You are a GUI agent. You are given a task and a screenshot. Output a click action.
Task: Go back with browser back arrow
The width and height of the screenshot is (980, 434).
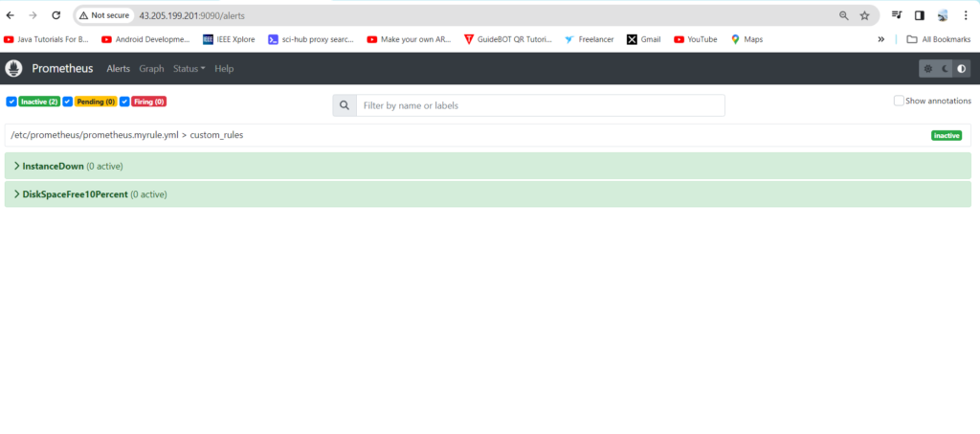[10, 15]
